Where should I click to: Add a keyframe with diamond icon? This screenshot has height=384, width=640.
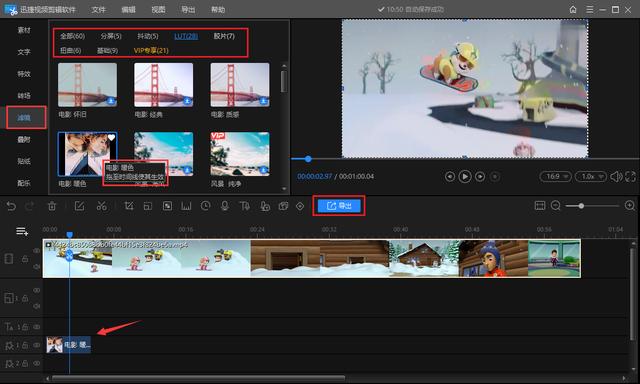click(x=300, y=206)
